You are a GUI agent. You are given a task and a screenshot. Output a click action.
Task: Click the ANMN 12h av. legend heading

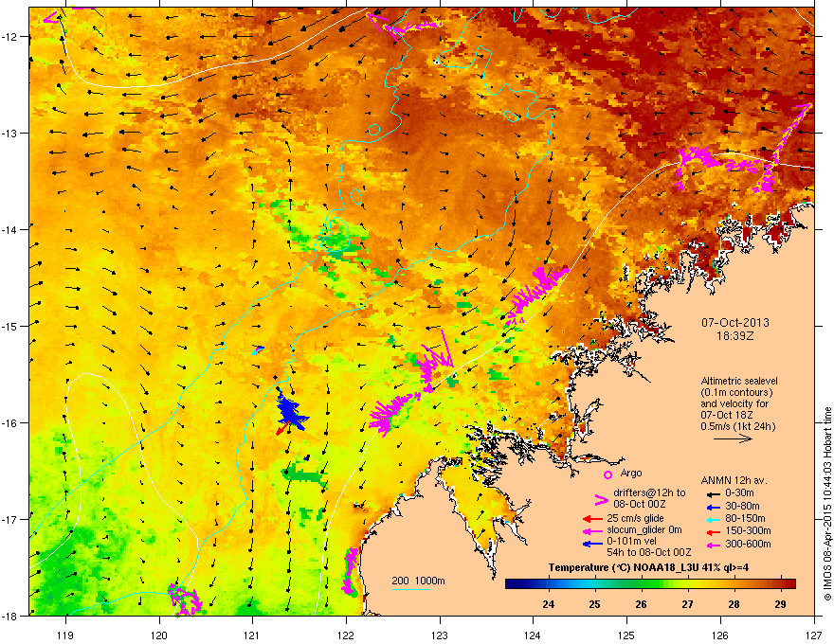click(734, 479)
